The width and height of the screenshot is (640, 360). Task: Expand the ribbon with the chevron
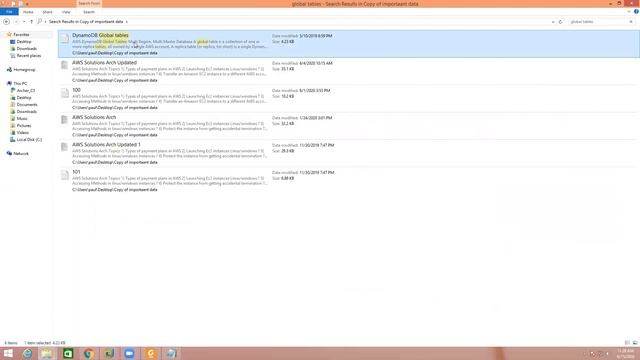[629, 11]
